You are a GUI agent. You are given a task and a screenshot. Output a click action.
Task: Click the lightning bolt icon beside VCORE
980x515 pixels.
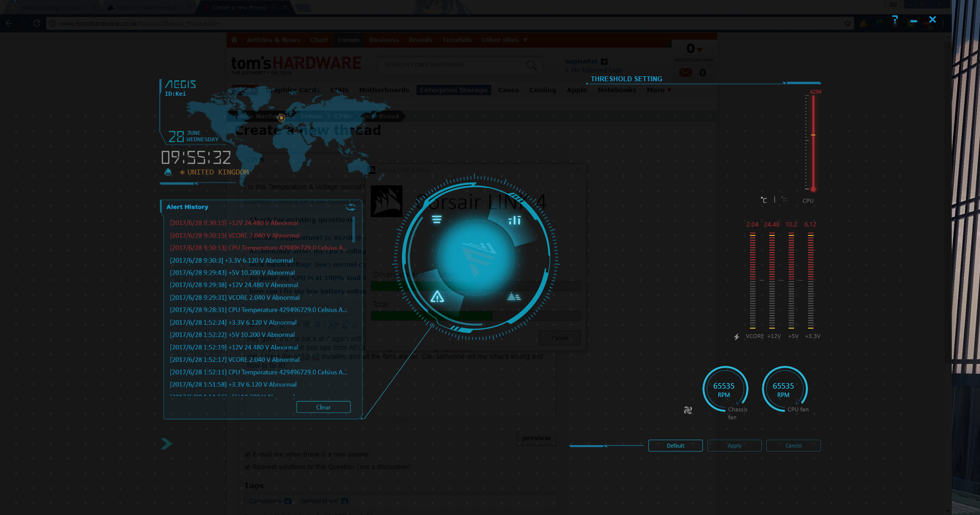pos(737,337)
